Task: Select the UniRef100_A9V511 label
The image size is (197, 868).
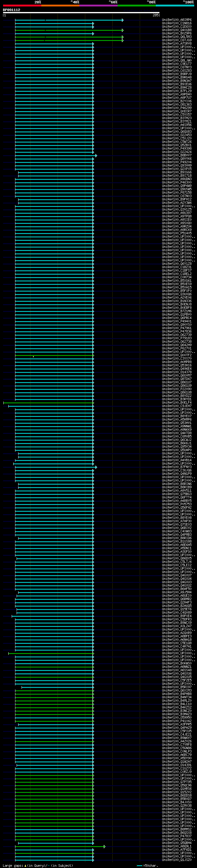Action: [177, 491]
